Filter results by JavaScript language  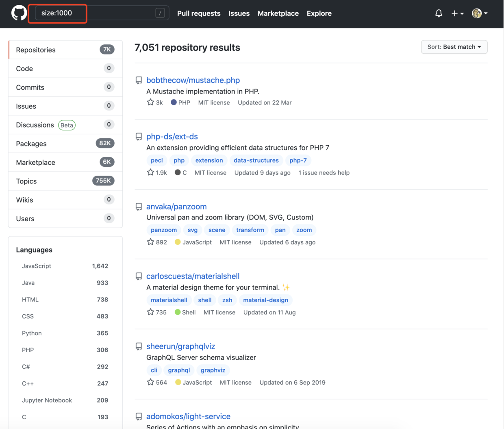tap(37, 266)
